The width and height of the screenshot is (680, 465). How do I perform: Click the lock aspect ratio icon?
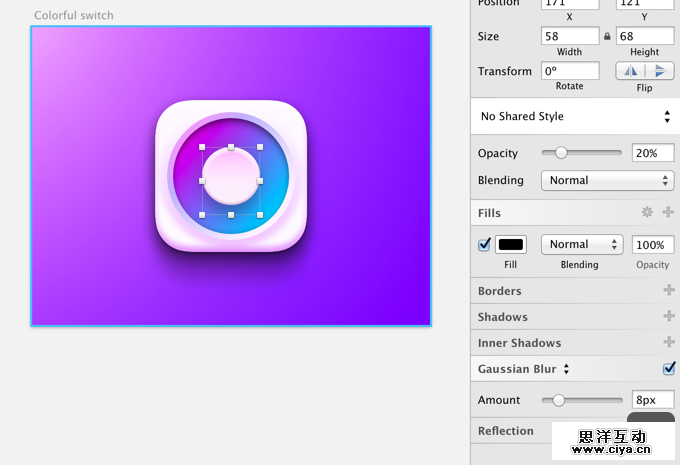tap(606, 37)
